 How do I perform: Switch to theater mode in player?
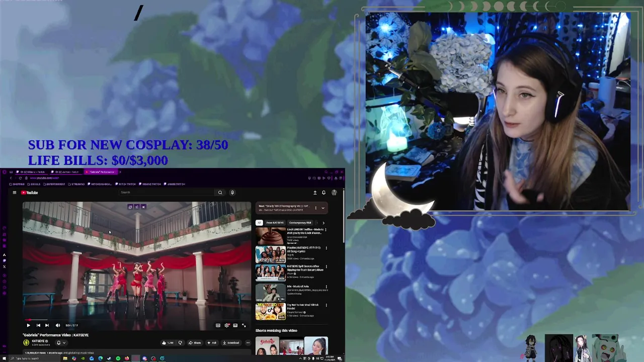235,325
